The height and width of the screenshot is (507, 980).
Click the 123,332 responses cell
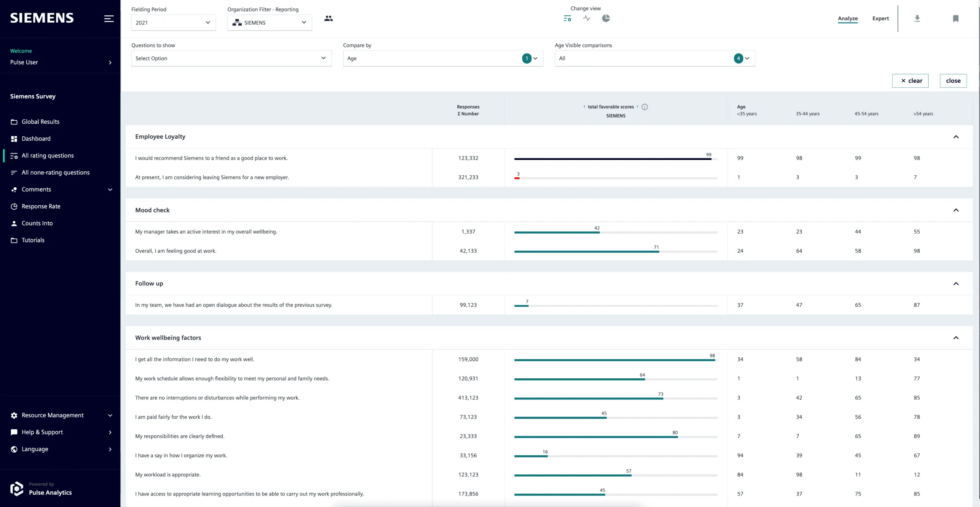click(468, 158)
